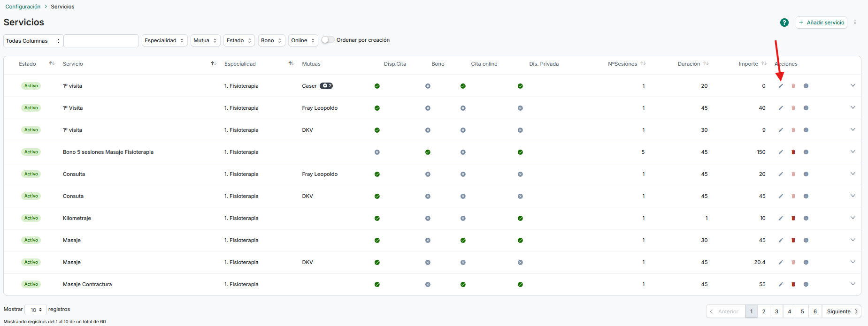Click the Masaje Contractura service name
Screen dimensions: 868x326
coord(87,284)
